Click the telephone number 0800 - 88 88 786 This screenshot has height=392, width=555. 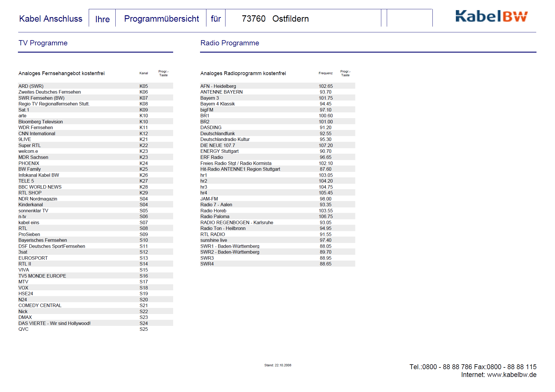[447, 367]
